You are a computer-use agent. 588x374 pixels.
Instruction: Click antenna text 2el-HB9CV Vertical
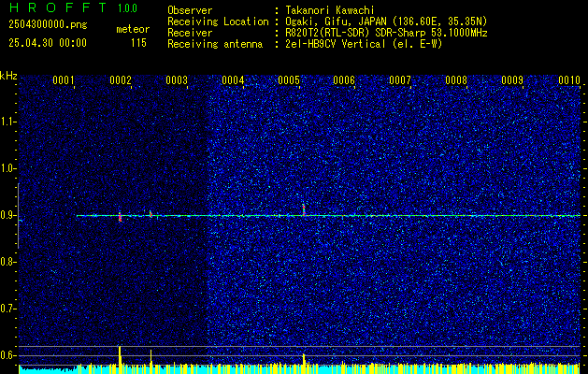click(336, 44)
